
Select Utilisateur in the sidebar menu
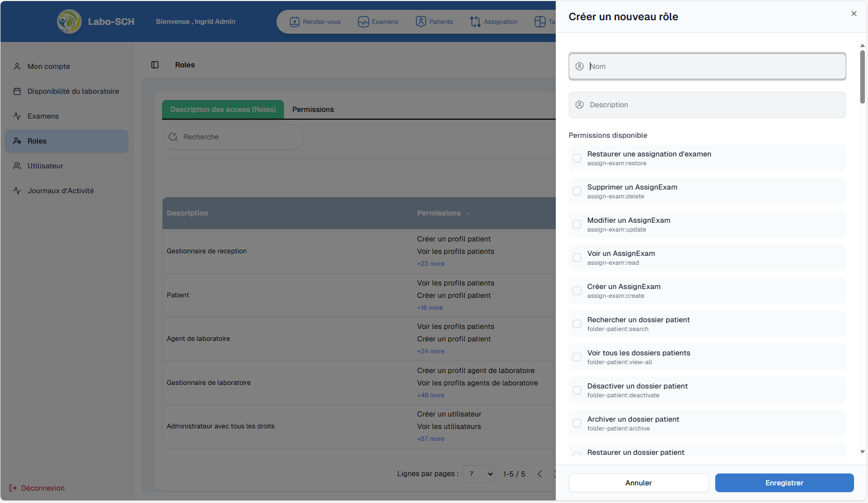[x=45, y=166]
